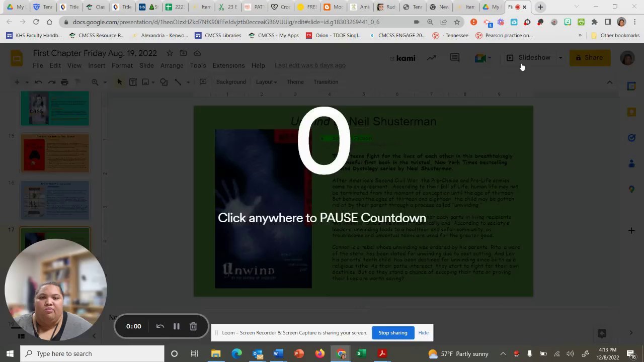Open Layout dropdown
The width and height of the screenshot is (644, 362).
[x=267, y=82]
